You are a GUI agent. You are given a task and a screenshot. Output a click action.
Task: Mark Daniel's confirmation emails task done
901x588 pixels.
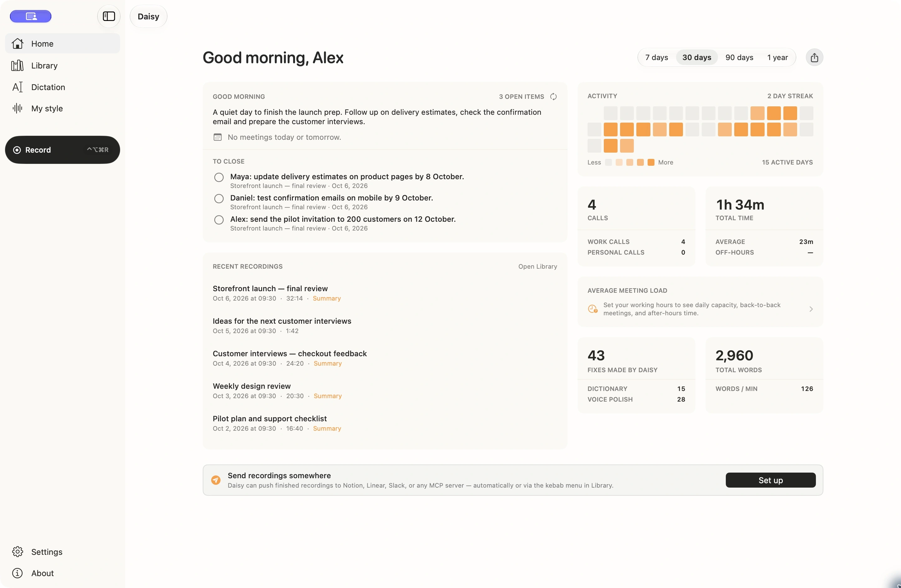pos(219,198)
